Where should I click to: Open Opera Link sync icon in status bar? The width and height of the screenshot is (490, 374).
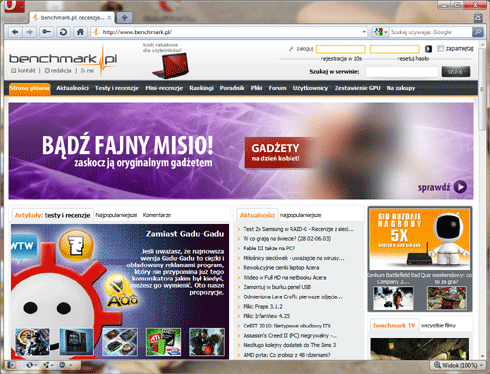(x=30, y=365)
